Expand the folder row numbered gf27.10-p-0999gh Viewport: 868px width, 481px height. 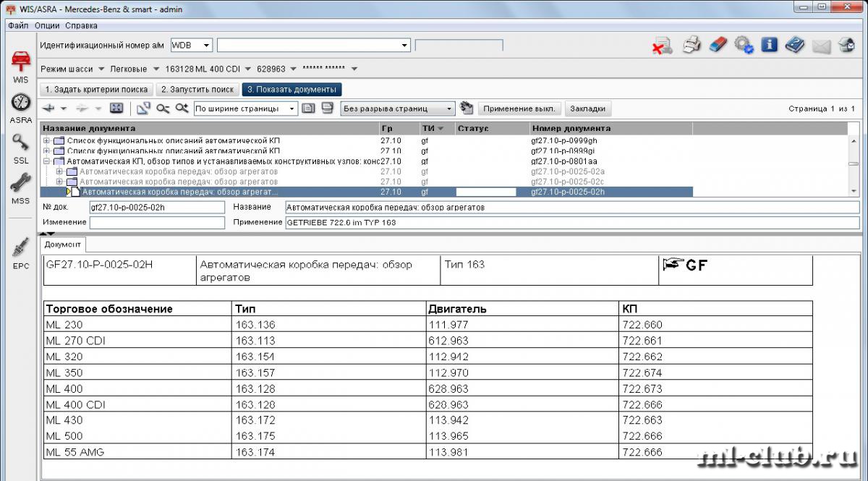[x=47, y=140]
